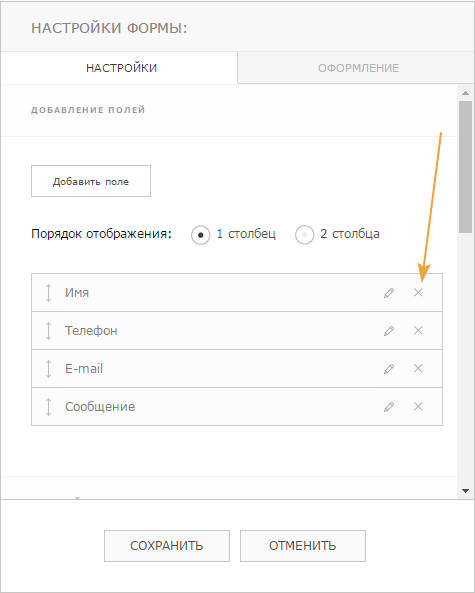Remove the Сообщение field
Viewport: 475px width, 593px height.
coord(418,407)
